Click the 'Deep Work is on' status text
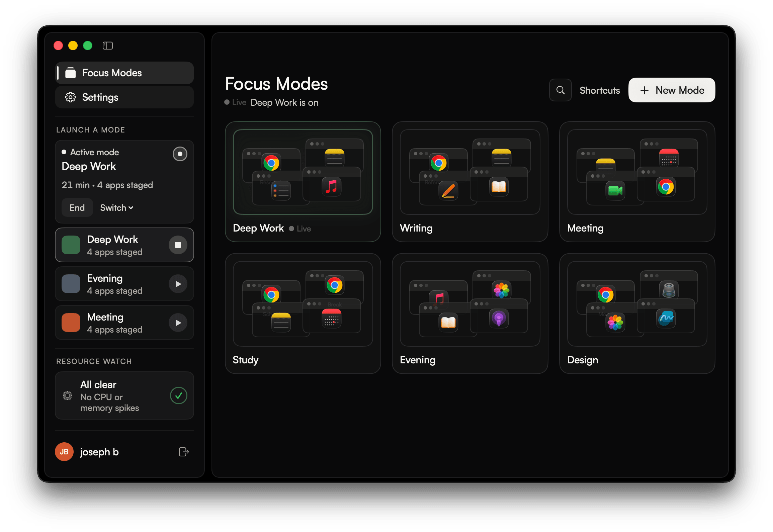 coord(284,103)
